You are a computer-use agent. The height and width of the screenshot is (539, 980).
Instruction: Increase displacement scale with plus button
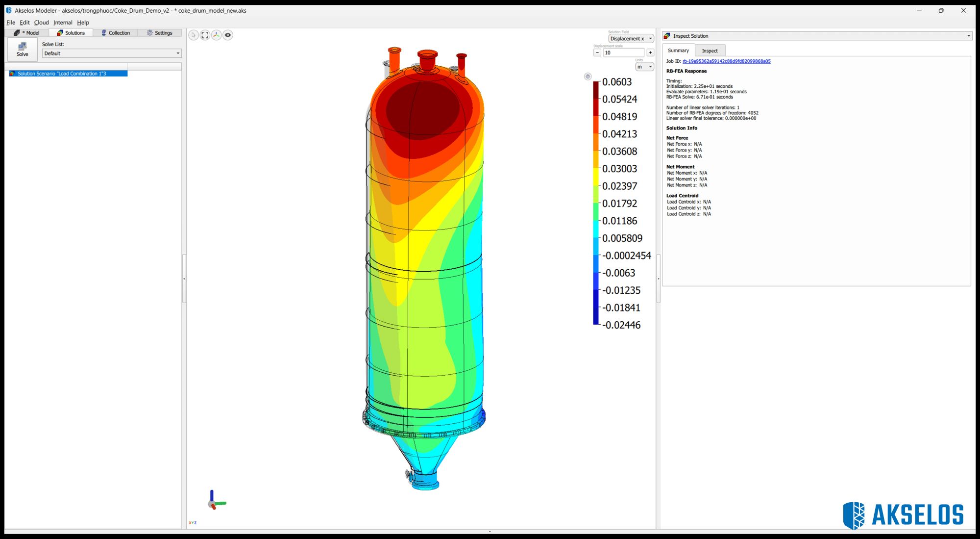(x=650, y=52)
